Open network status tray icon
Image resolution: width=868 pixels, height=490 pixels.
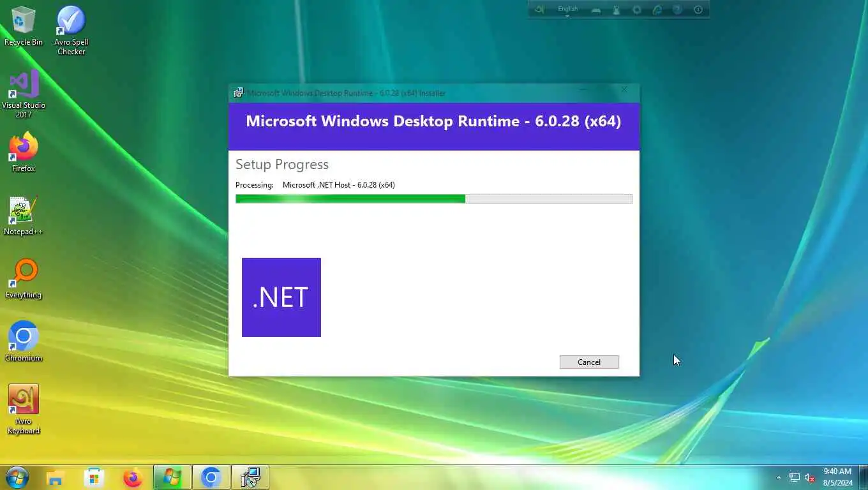[795, 477]
